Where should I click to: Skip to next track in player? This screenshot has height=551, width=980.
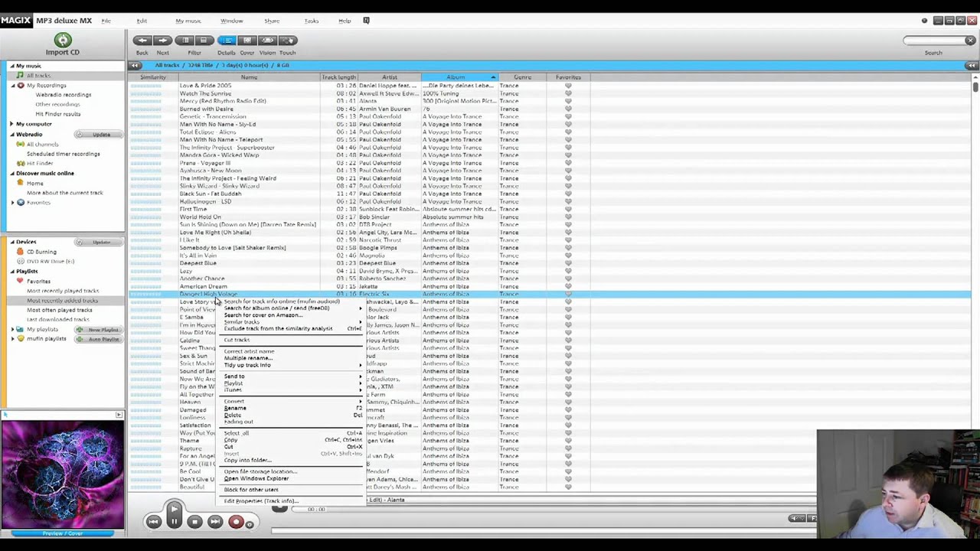pyautogui.click(x=215, y=522)
